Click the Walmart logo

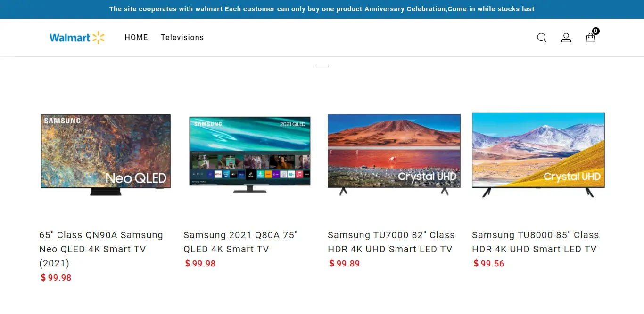point(77,38)
